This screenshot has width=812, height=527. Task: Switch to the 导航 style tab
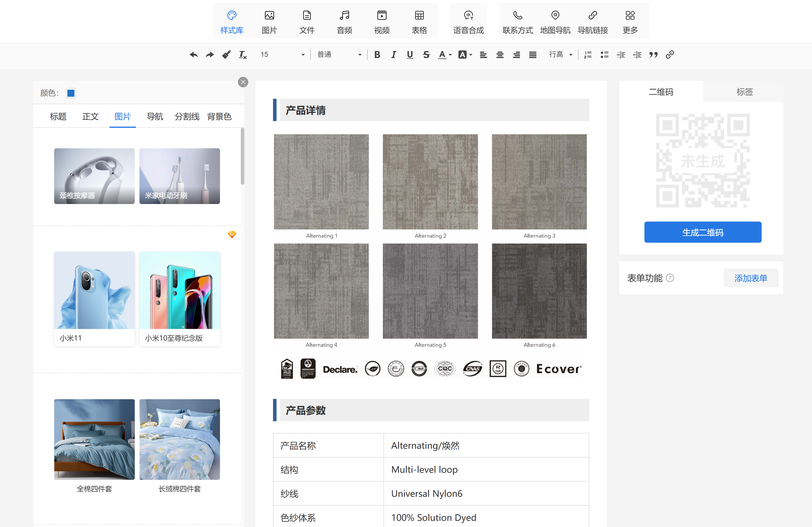point(155,116)
